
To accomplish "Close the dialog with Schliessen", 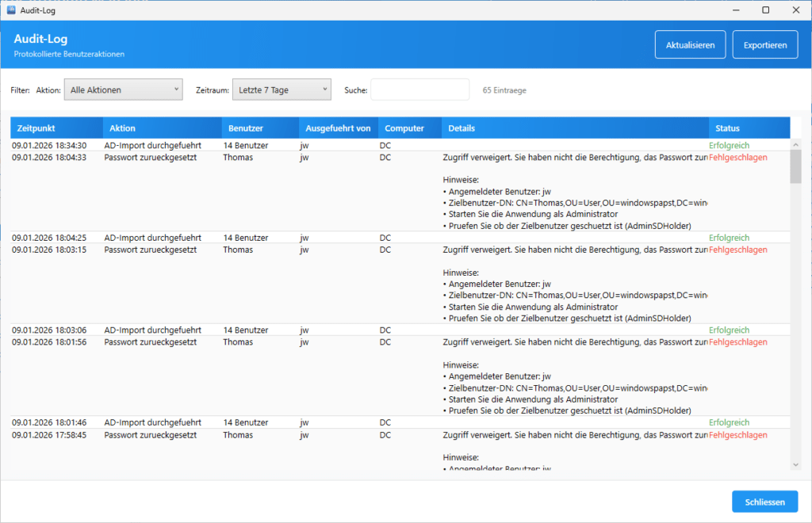I will click(x=764, y=501).
